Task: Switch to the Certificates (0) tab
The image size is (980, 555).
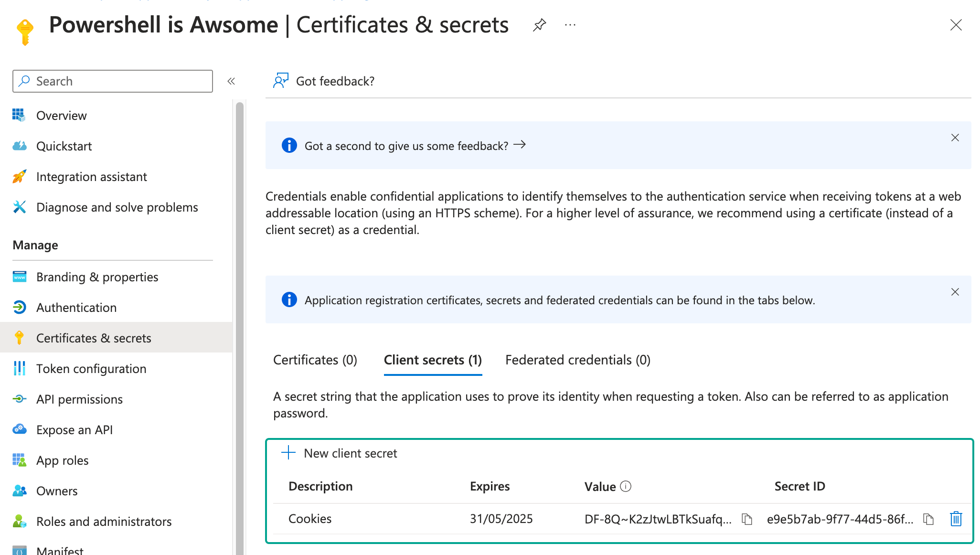Action: (x=315, y=360)
